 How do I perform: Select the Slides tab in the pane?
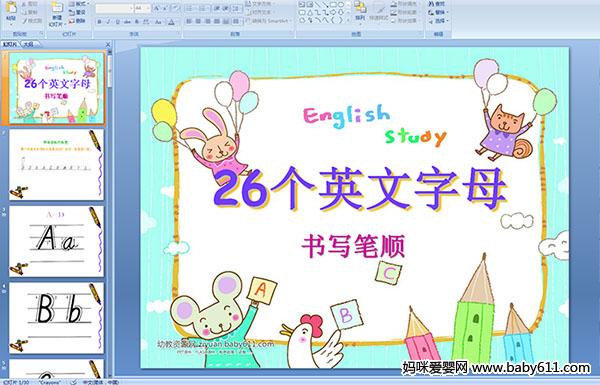10,44
